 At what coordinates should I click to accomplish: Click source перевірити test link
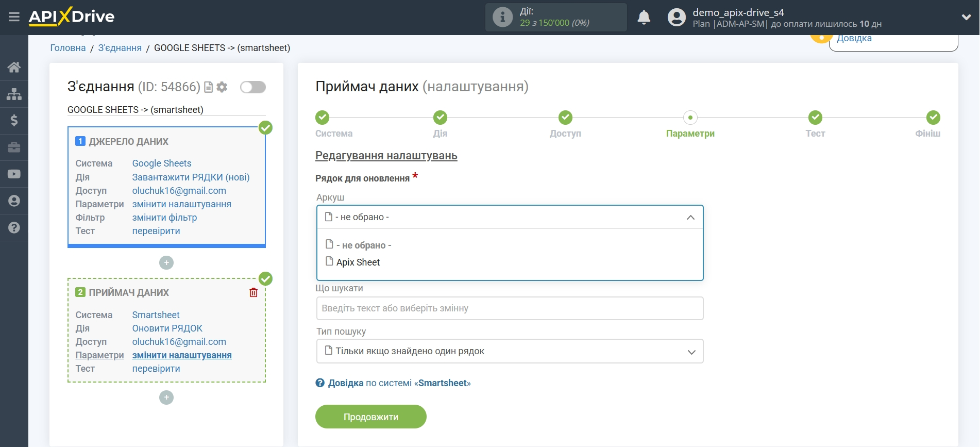[156, 231]
